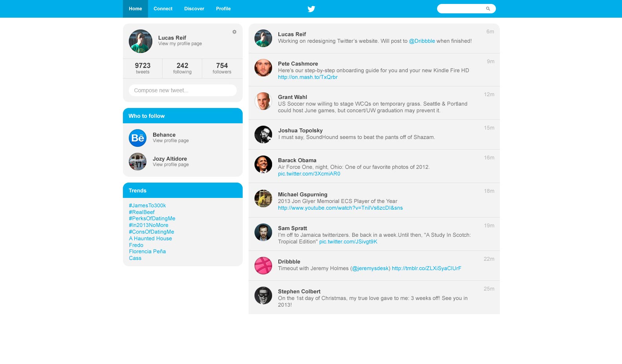622x364 pixels.
Task: Click the Barack Obama name in feed
Action: click(297, 160)
